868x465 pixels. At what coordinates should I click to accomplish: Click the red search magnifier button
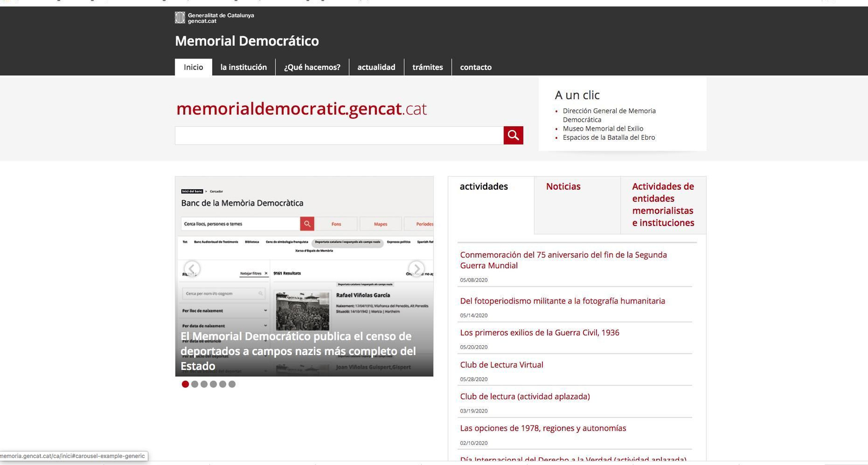tap(513, 135)
